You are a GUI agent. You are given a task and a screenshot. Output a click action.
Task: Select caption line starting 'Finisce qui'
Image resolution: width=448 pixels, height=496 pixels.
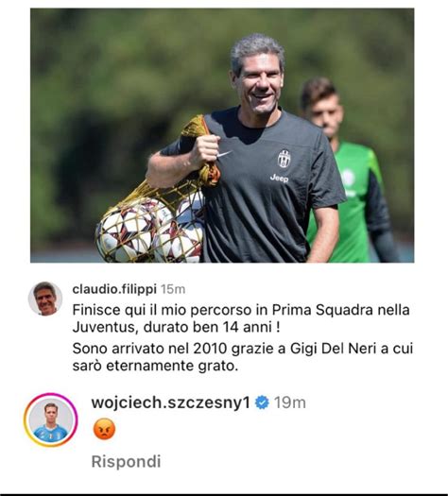[x=241, y=310]
